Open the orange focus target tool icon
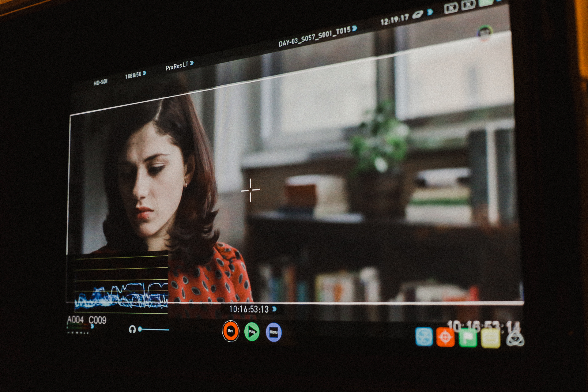The width and height of the screenshot is (588, 392). click(445, 337)
